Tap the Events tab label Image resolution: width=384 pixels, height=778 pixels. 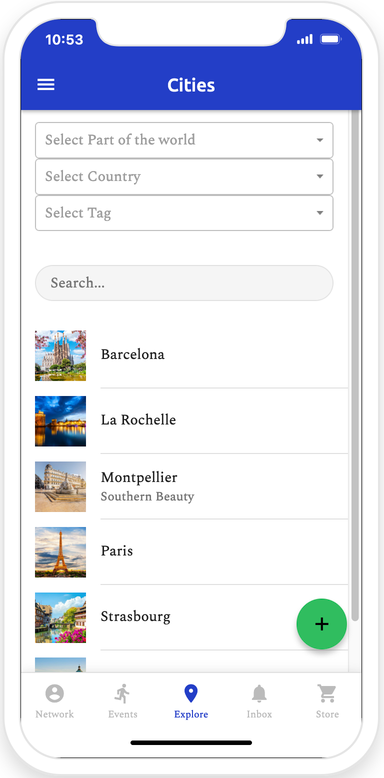coord(123,714)
